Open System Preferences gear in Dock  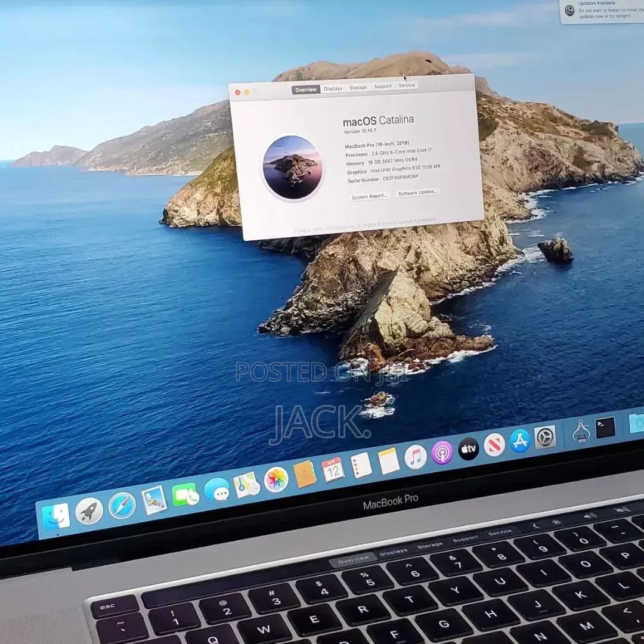click(544, 436)
